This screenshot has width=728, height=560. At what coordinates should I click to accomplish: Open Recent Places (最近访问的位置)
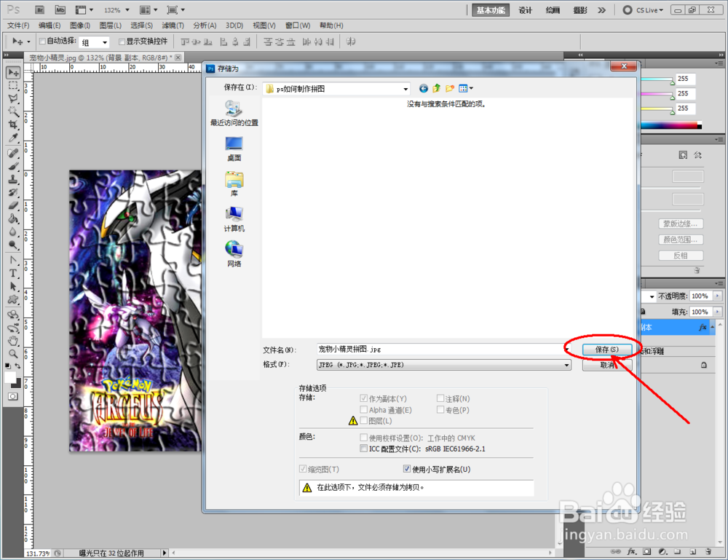(234, 114)
